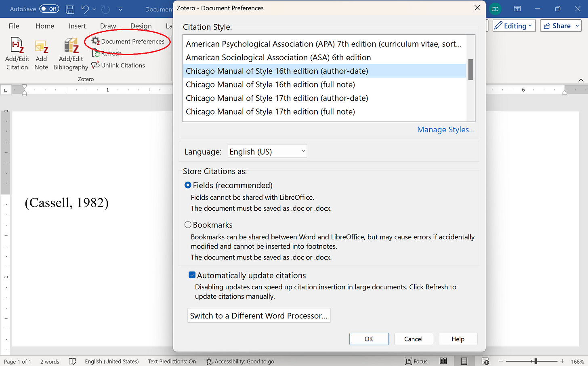This screenshot has height=366, width=588.
Task: Click the zoom out minus button
Action: 501,361
